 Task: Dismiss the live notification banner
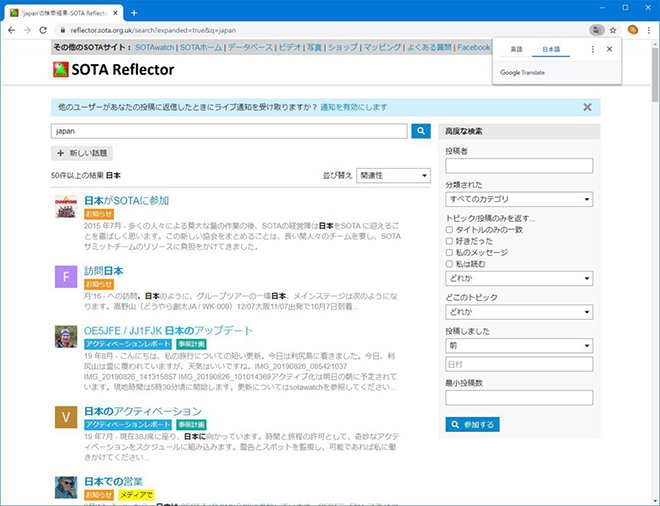[587, 107]
